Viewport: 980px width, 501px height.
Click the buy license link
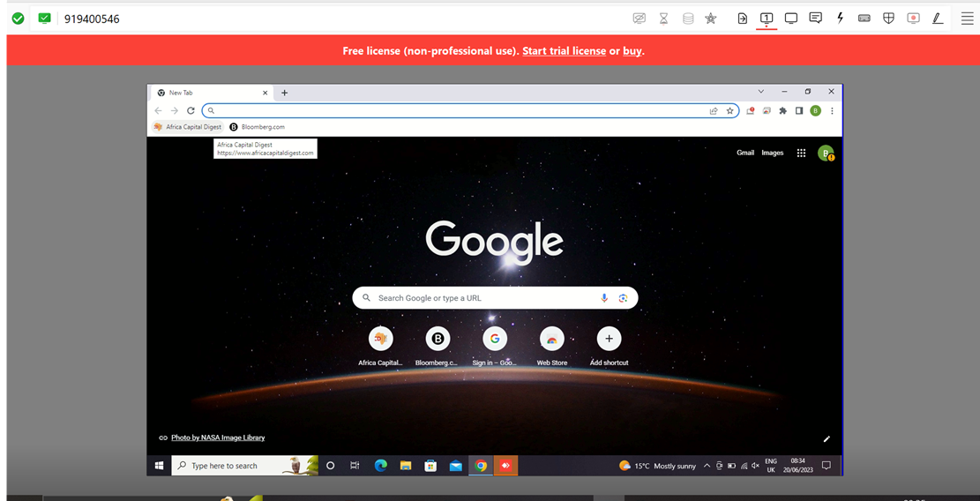coord(632,51)
